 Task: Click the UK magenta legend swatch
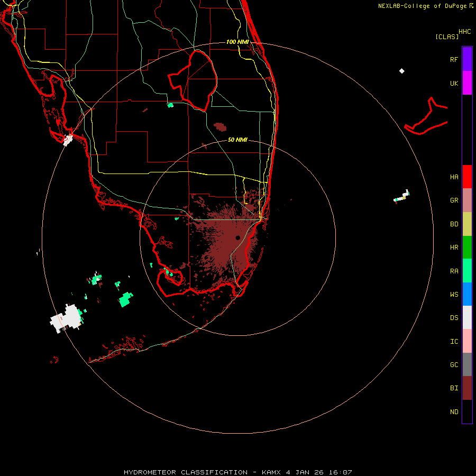(467, 83)
